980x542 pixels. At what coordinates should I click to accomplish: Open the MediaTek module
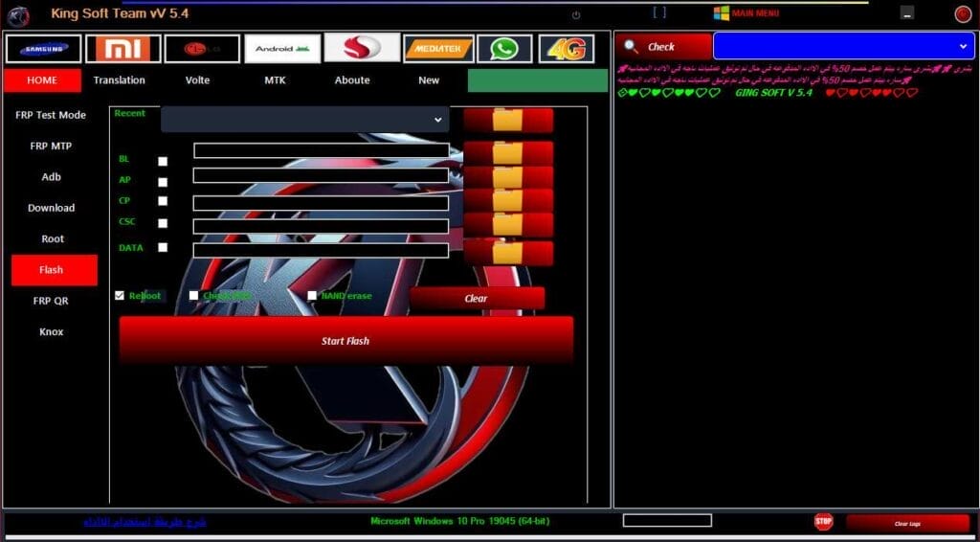click(x=438, y=49)
